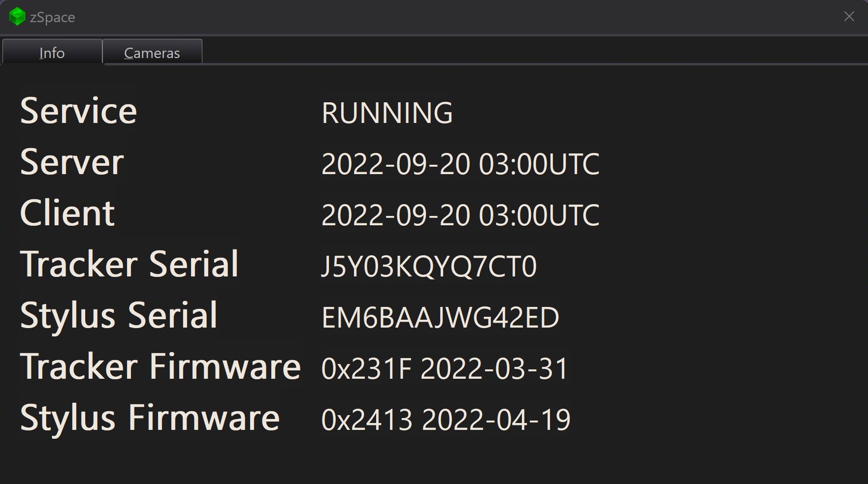Click the Service label
This screenshot has width=868, height=484.
(x=78, y=111)
